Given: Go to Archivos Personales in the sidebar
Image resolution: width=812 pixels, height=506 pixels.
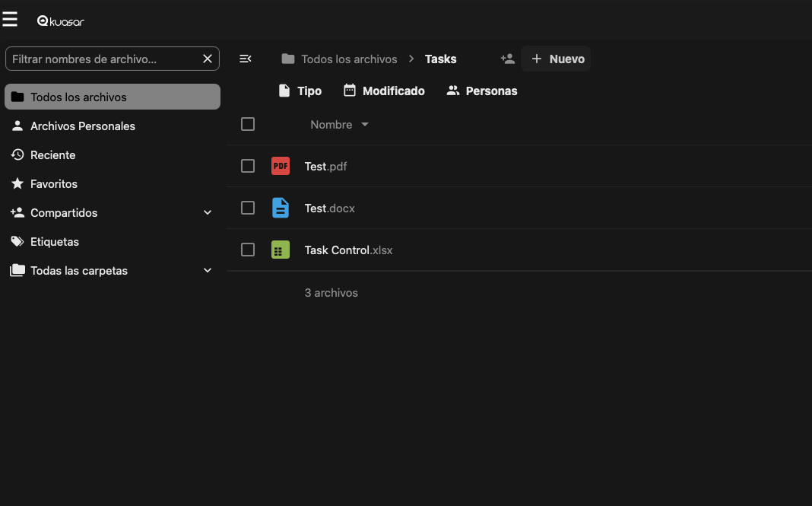Looking at the screenshot, I should [83, 126].
